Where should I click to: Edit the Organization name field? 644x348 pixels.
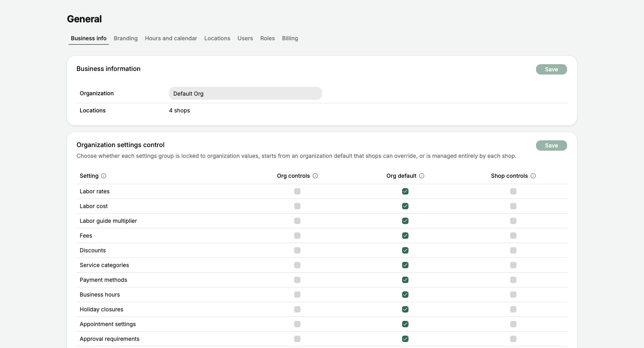point(245,93)
